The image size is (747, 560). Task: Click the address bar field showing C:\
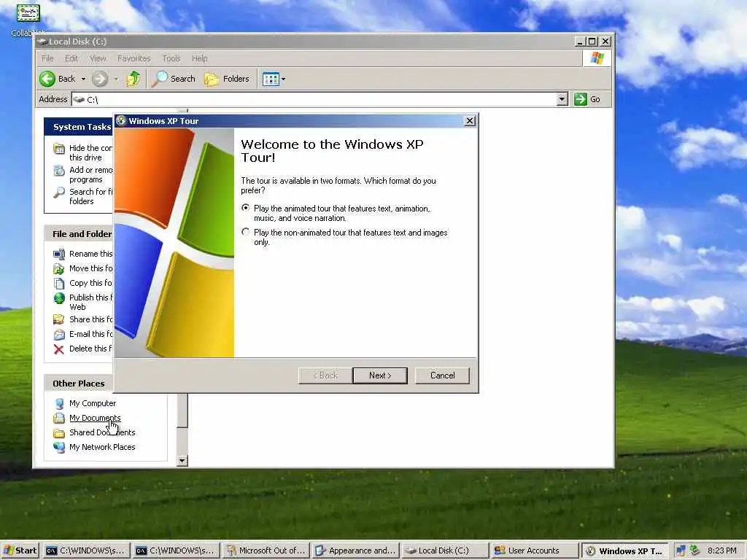[x=314, y=99]
